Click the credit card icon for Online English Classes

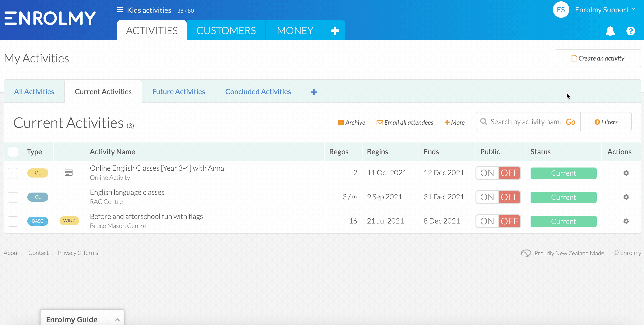point(69,173)
